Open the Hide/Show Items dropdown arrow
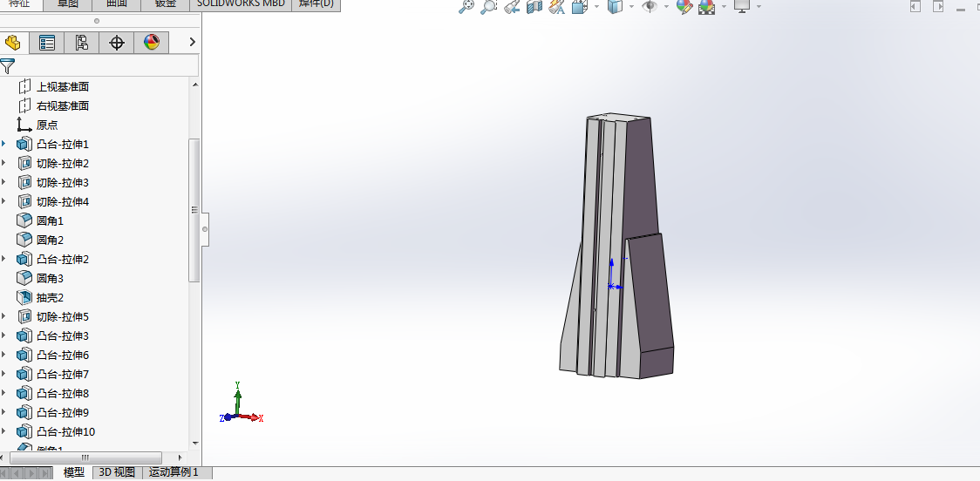The image size is (980, 481). (666, 7)
